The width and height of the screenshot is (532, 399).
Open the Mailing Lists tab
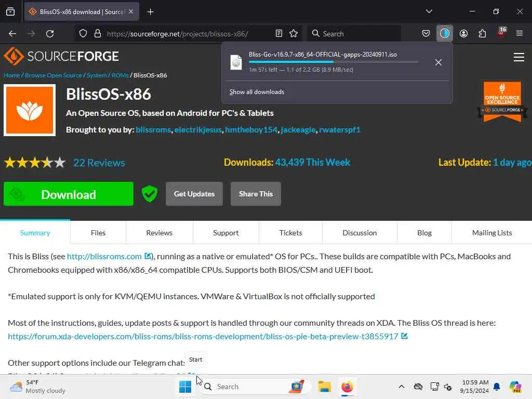coord(492,233)
